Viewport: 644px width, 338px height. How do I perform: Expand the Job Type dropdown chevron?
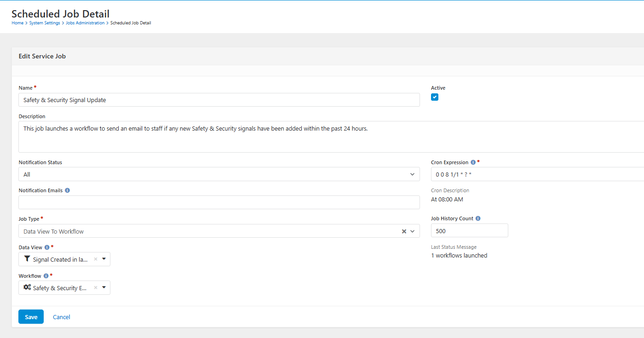coord(413,231)
